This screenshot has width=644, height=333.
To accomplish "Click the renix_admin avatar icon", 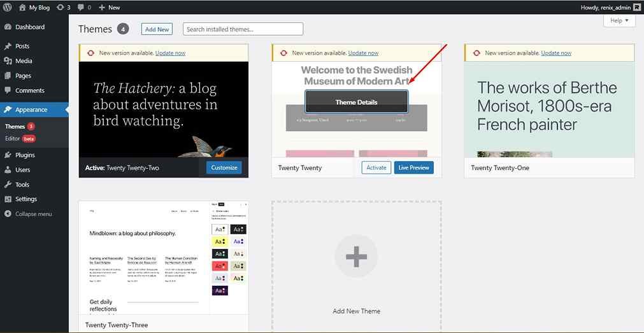I will [x=636, y=8].
